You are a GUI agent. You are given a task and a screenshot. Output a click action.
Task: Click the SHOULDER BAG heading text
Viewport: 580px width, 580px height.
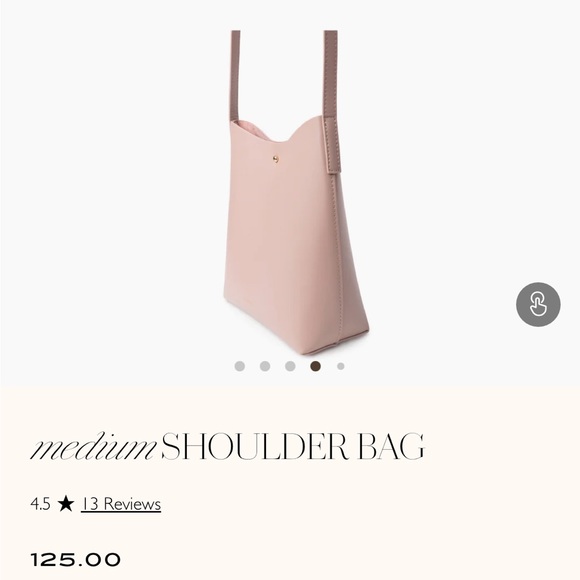point(293,446)
